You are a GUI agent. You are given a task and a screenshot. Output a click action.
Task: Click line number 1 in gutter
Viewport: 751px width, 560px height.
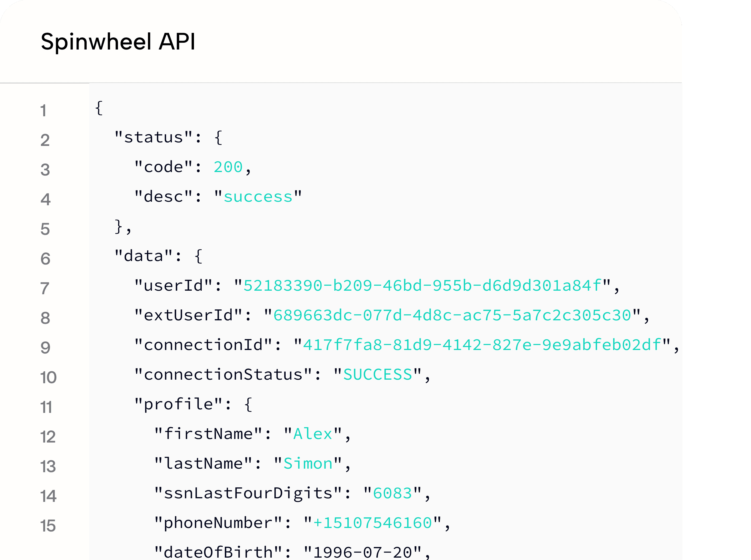[x=43, y=111]
